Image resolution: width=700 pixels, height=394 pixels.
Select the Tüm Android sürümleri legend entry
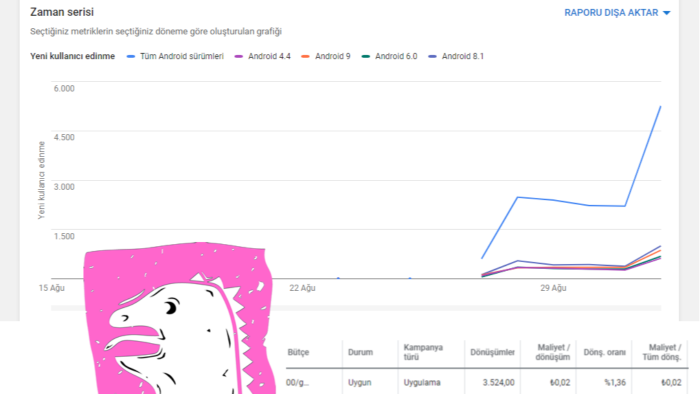click(x=175, y=56)
